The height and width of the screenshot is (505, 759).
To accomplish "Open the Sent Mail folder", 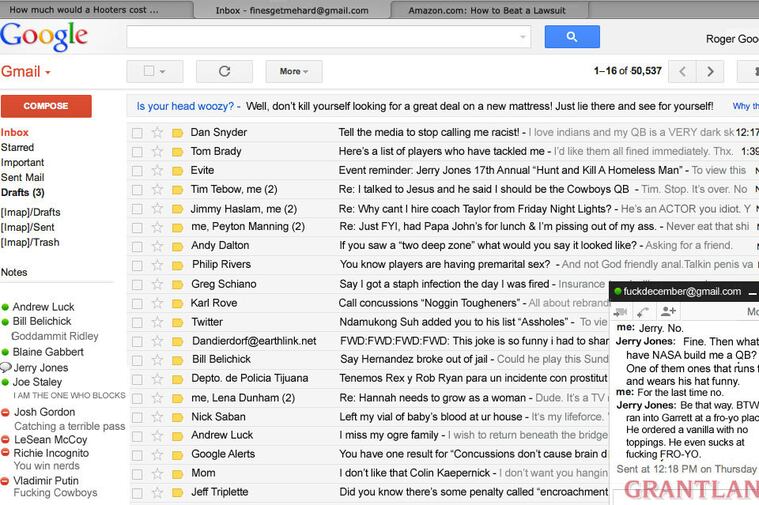I will [x=22, y=177].
